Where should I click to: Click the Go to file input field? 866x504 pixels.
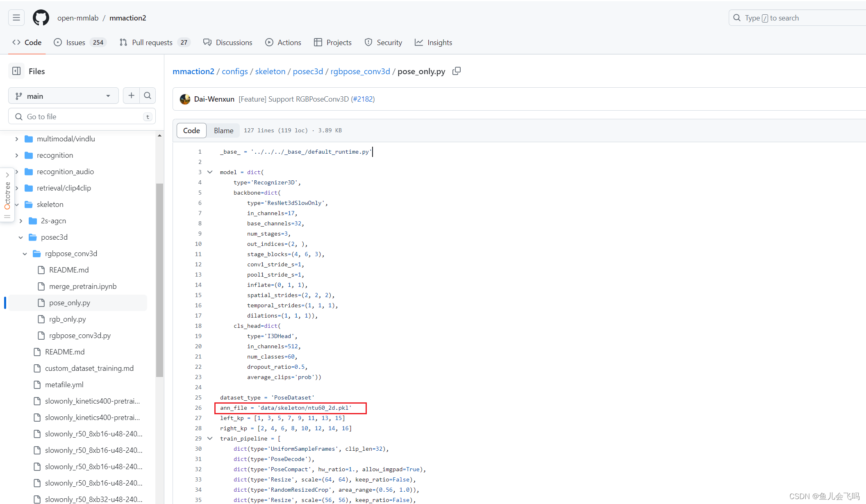pos(82,116)
